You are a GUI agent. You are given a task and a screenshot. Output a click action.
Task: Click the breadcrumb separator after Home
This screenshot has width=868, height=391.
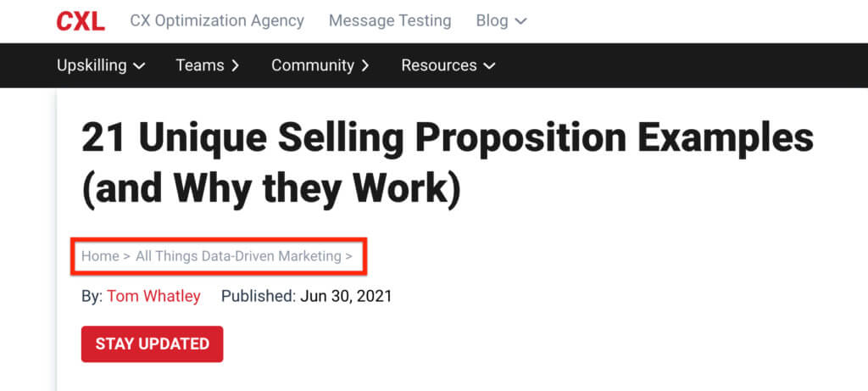tap(126, 256)
